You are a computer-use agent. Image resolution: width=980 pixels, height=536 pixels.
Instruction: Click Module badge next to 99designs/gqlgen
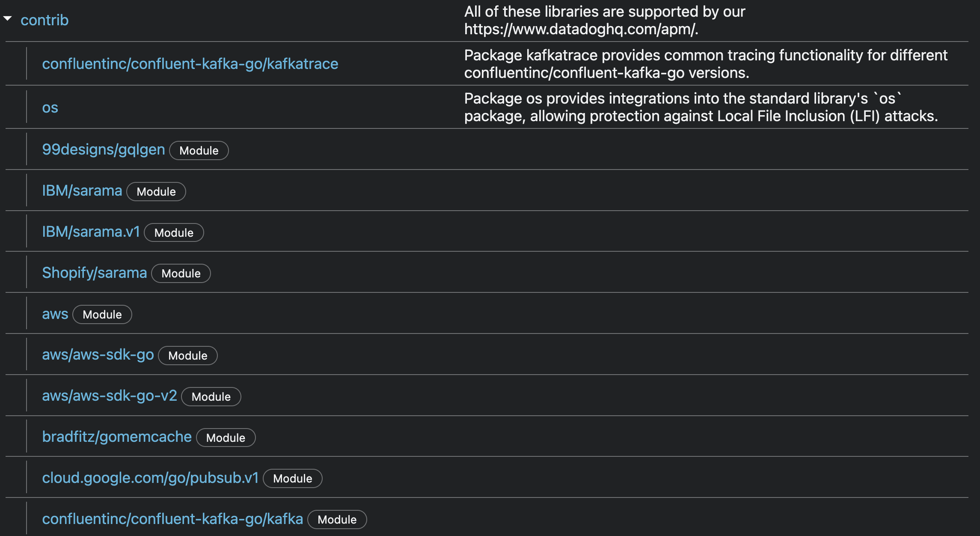pos(199,151)
